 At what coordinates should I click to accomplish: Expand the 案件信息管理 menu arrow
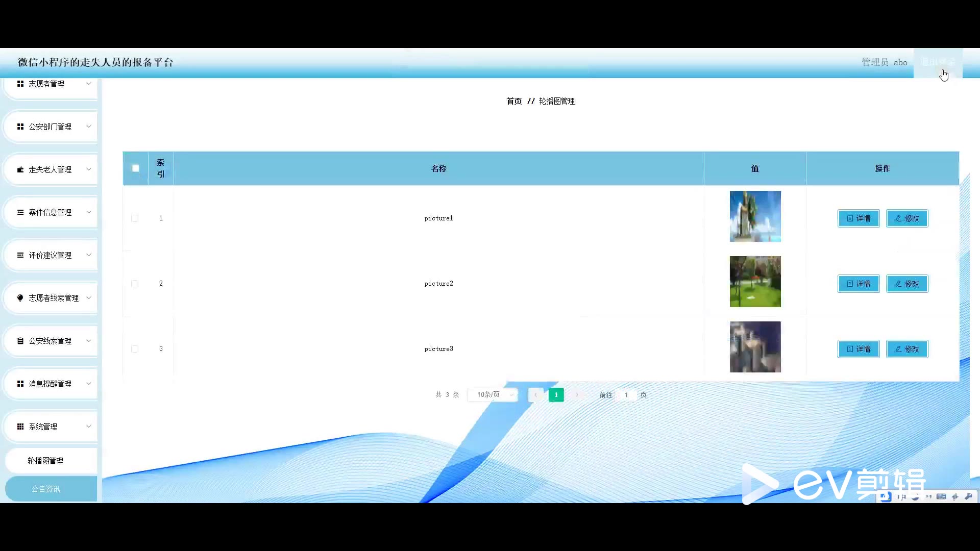(x=89, y=212)
